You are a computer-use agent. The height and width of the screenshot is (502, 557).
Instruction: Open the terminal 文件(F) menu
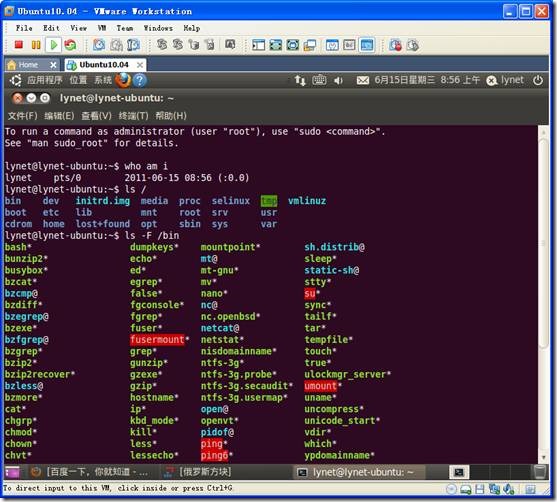pos(22,116)
